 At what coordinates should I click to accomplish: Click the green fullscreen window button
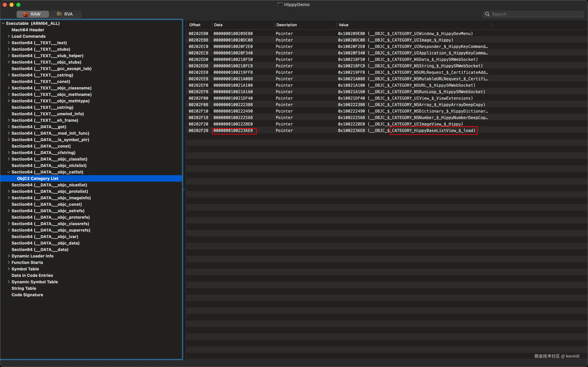coord(18,5)
